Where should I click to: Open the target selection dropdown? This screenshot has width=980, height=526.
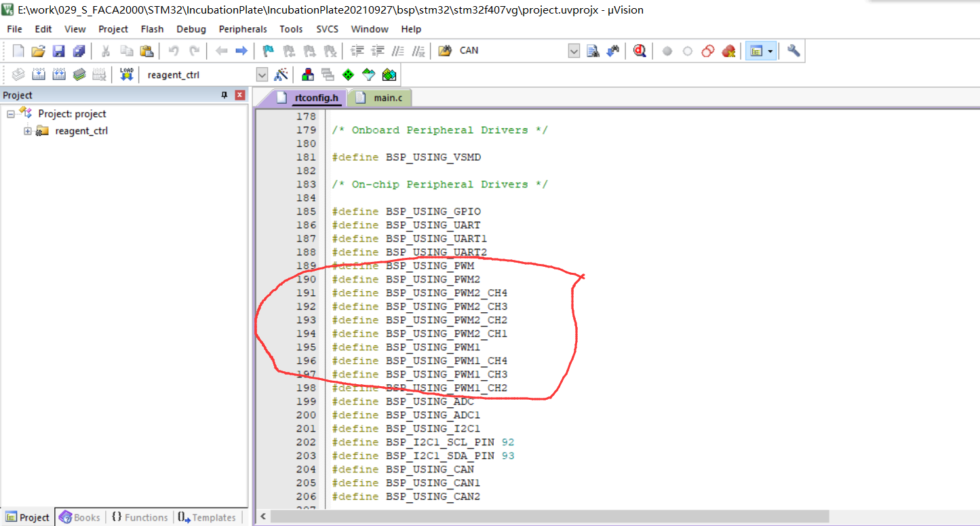click(261, 75)
